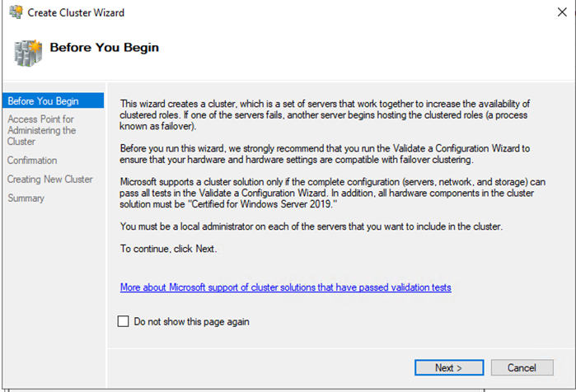Cancel the Create Cluster Wizard
This screenshot has height=392, width=576.
pos(522,367)
